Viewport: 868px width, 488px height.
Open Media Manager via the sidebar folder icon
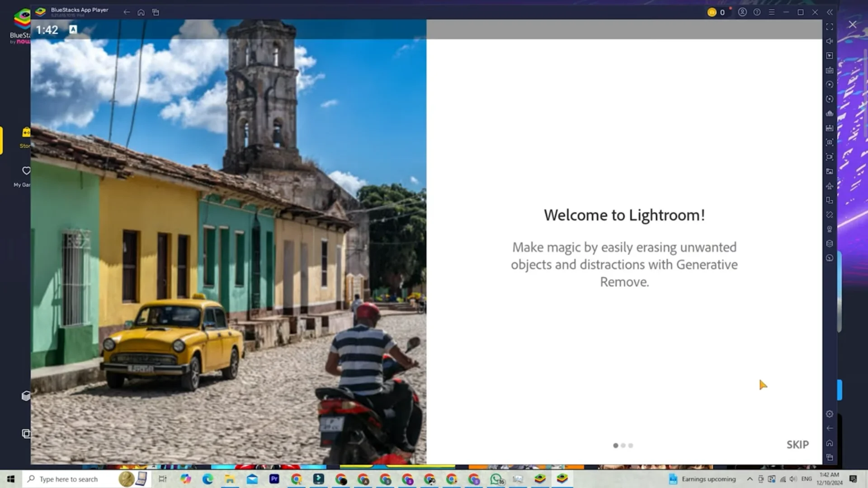pos(830,172)
